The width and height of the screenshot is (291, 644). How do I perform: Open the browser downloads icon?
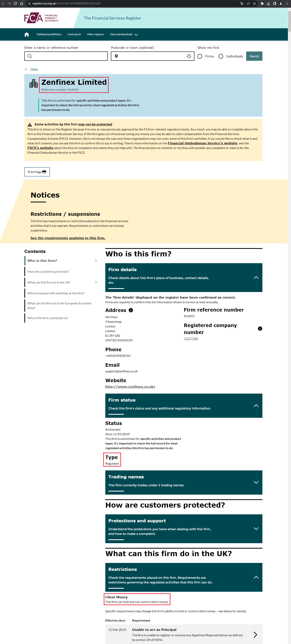point(268,3)
